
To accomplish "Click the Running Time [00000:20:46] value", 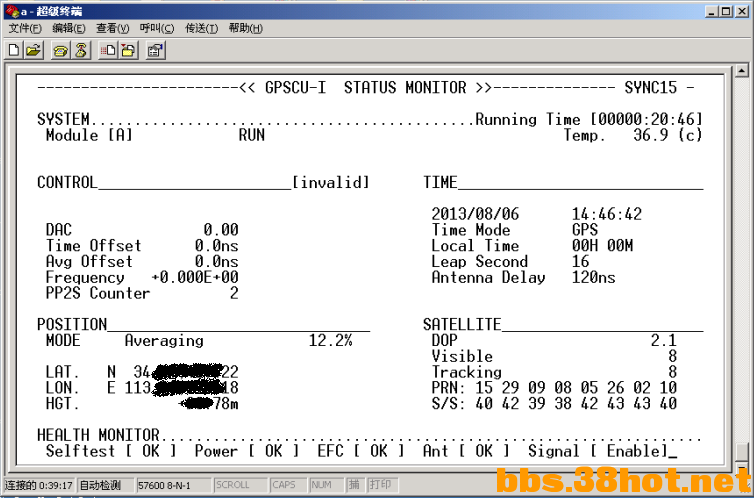I will [589, 119].
